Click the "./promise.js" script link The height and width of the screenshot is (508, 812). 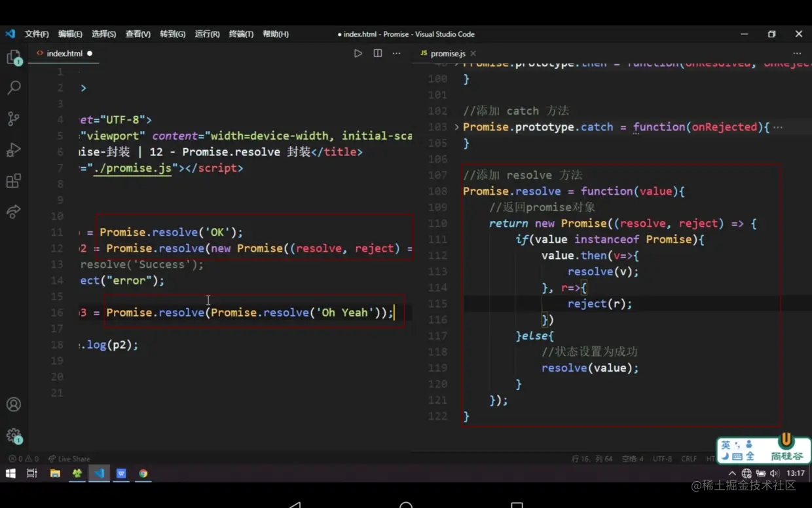133,168
